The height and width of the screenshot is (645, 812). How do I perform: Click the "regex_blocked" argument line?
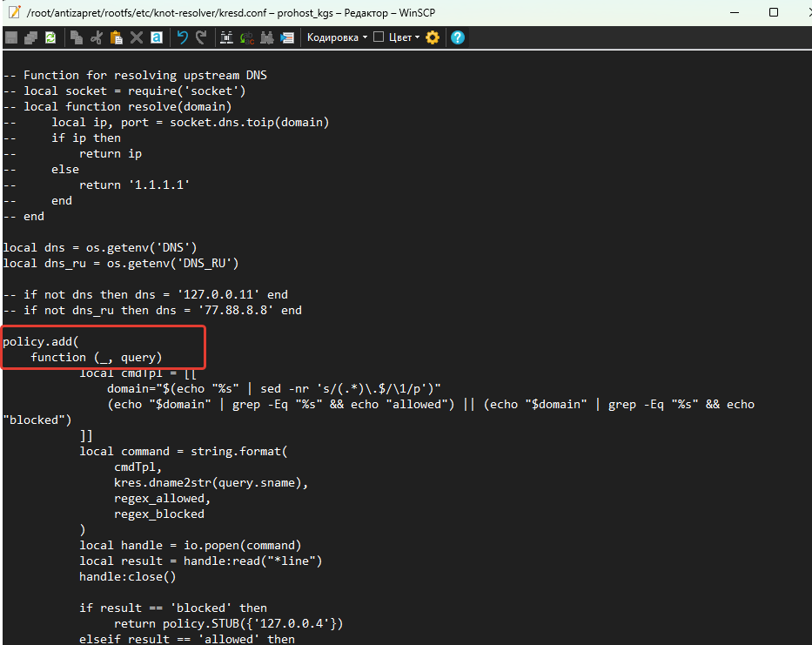159,514
